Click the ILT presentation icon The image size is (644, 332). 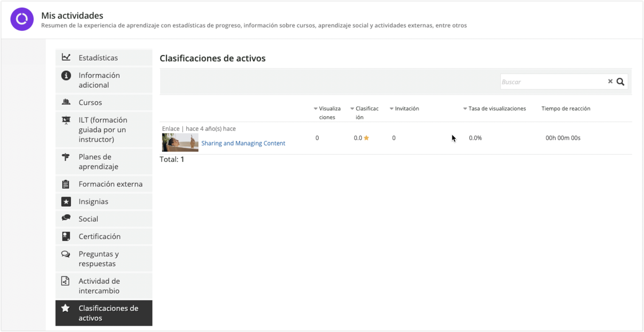66,120
